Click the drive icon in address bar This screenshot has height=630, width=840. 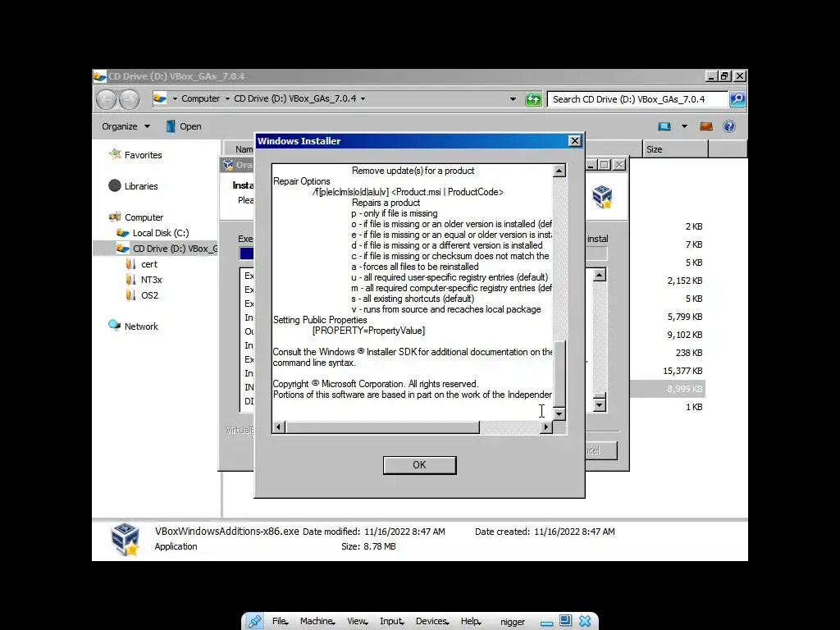pyautogui.click(x=160, y=98)
